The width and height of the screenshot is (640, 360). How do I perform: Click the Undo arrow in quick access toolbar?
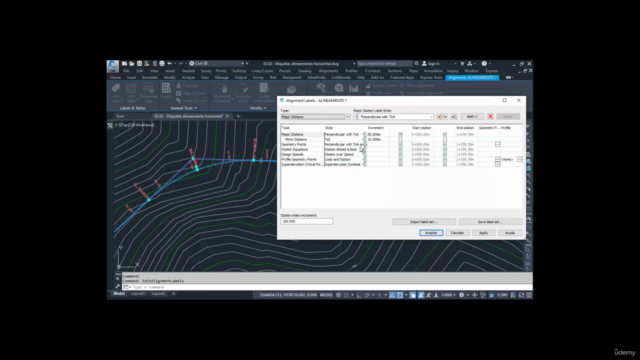click(169, 64)
